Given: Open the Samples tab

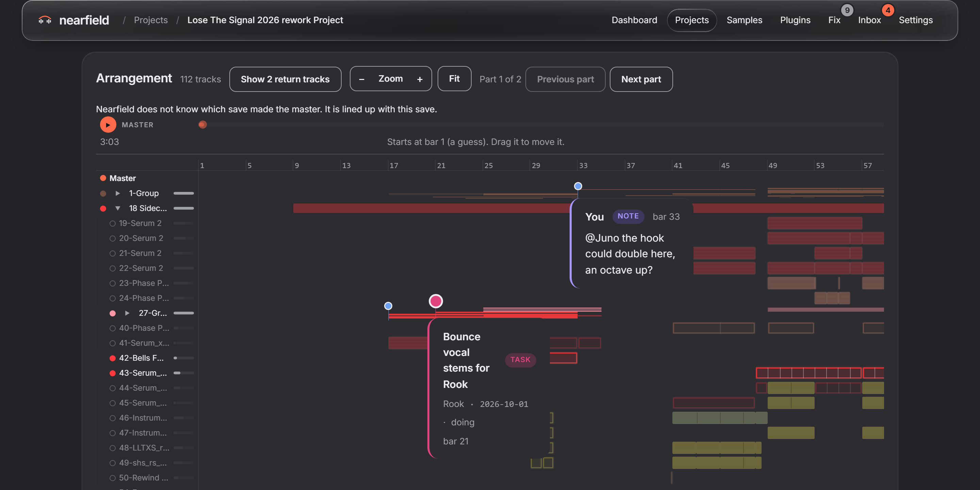Looking at the screenshot, I should click(744, 20).
